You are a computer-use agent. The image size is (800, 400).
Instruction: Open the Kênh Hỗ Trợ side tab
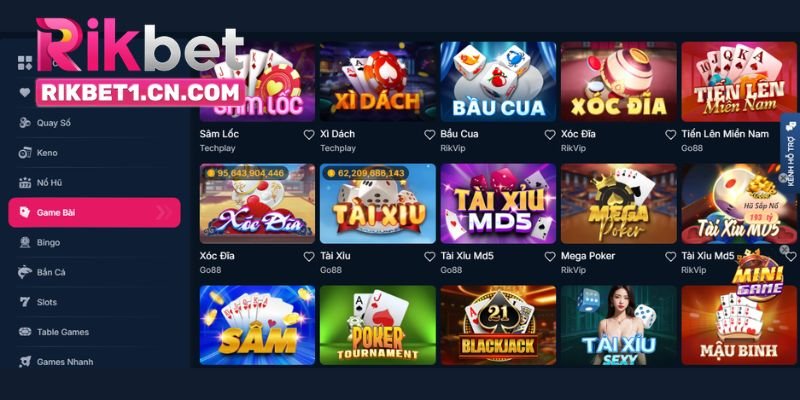(x=790, y=152)
